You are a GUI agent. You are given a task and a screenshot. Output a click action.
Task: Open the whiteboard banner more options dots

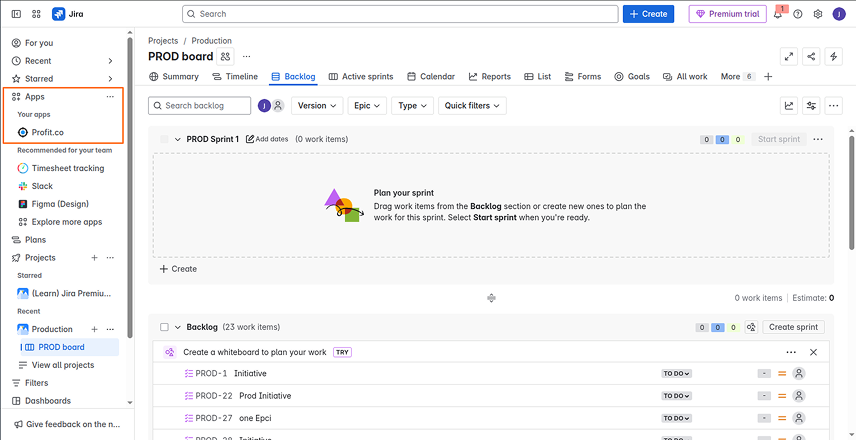point(791,352)
